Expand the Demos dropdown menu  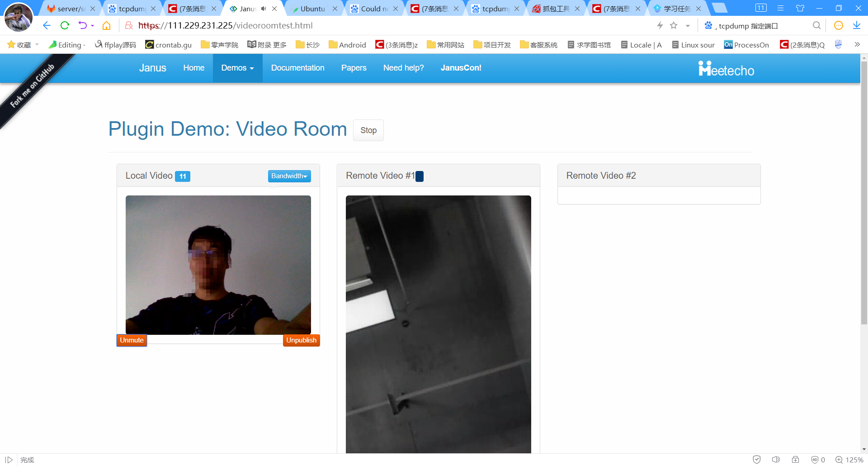coord(238,68)
